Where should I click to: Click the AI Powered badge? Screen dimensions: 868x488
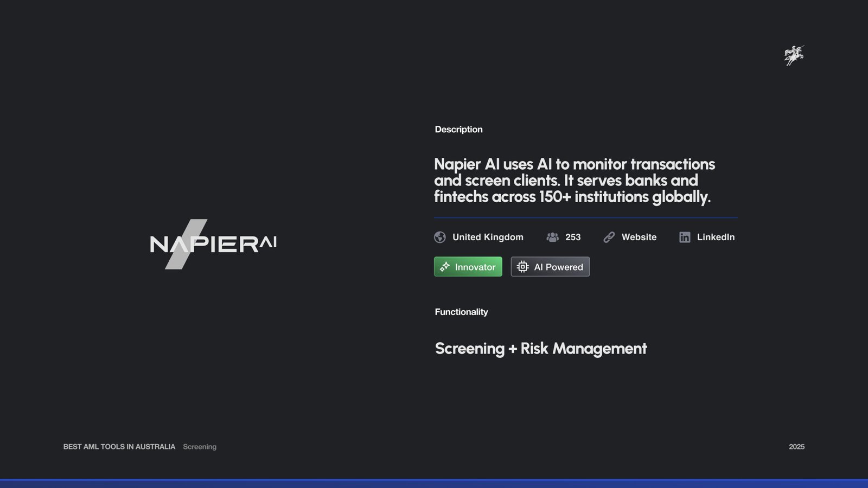click(x=550, y=267)
